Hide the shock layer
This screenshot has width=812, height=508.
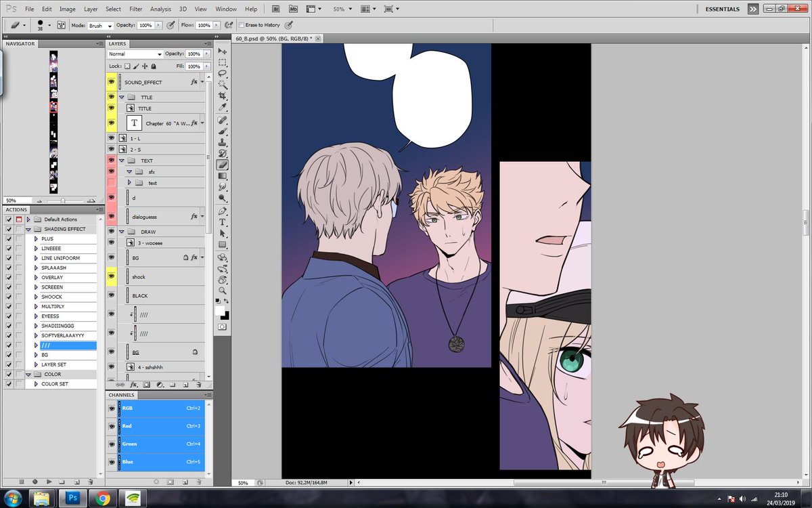[x=112, y=276]
